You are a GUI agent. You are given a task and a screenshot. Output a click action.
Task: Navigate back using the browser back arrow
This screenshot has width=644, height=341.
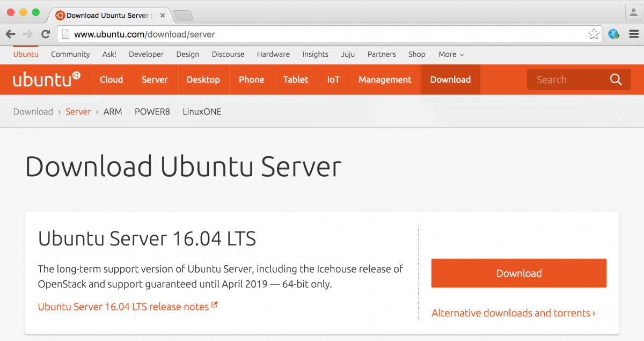coord(10,33)
